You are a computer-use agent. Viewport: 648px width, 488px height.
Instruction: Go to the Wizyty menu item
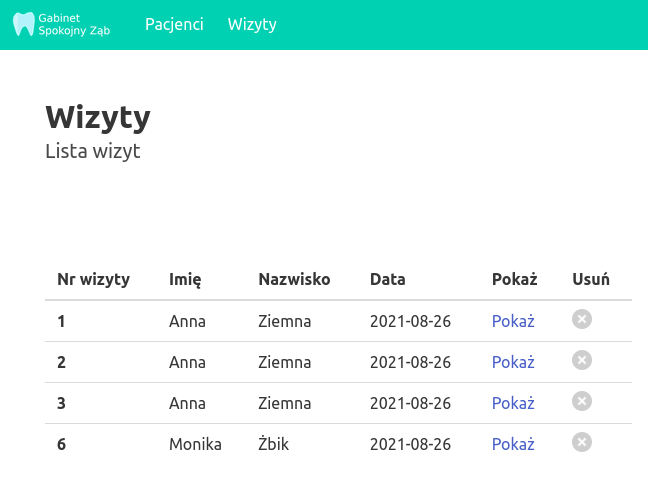tap(252, 24)
